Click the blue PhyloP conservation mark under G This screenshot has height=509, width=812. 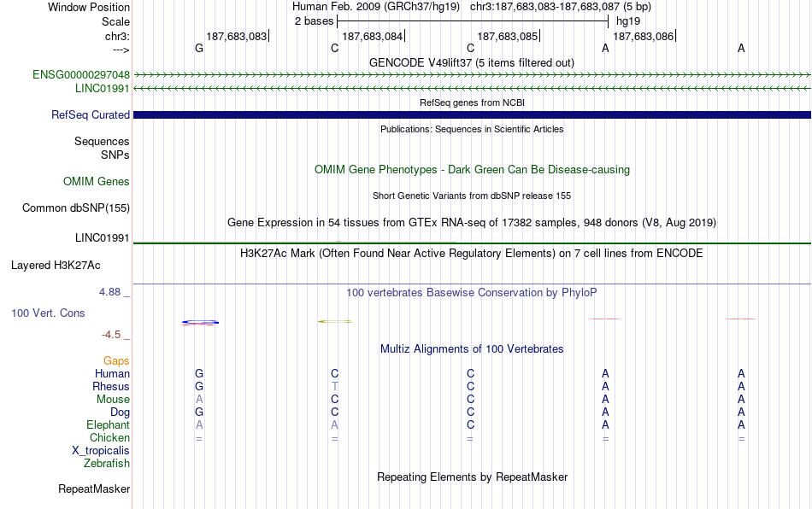coord(200,322)
